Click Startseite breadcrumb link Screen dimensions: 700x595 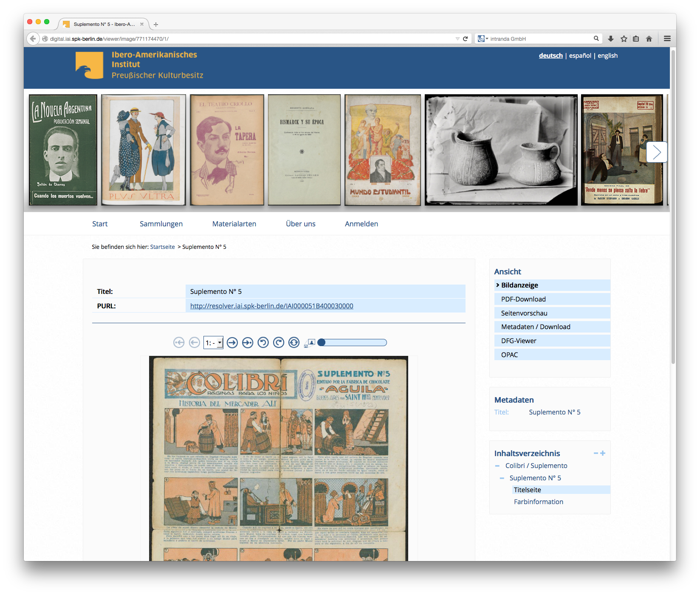coord(162,247)
